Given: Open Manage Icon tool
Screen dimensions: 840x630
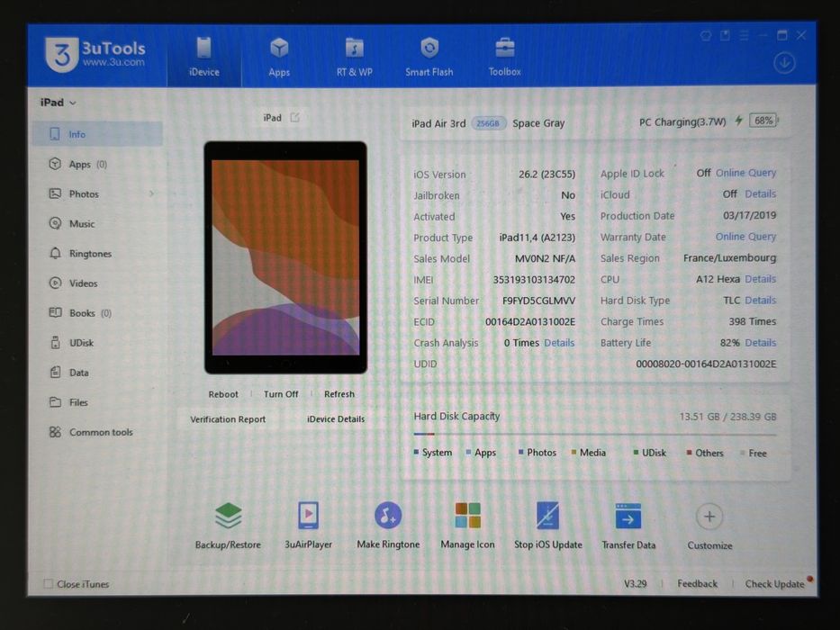Looking at the screenshot, I should pos(467,526).
